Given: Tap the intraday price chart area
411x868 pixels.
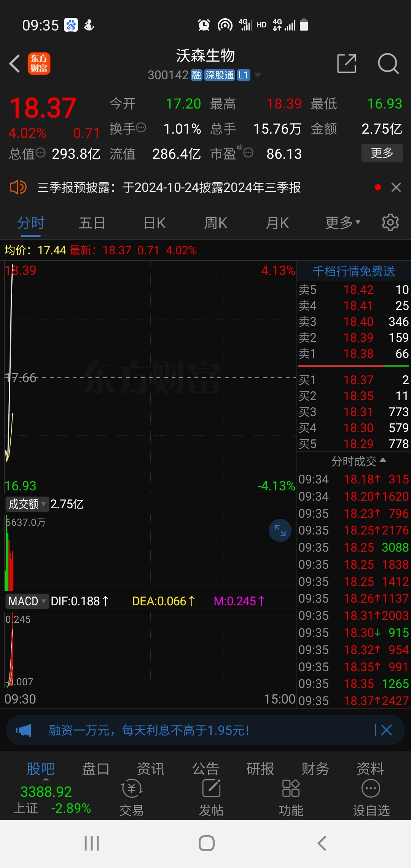Looking at the screenshot, I should (x=150, y=377).
